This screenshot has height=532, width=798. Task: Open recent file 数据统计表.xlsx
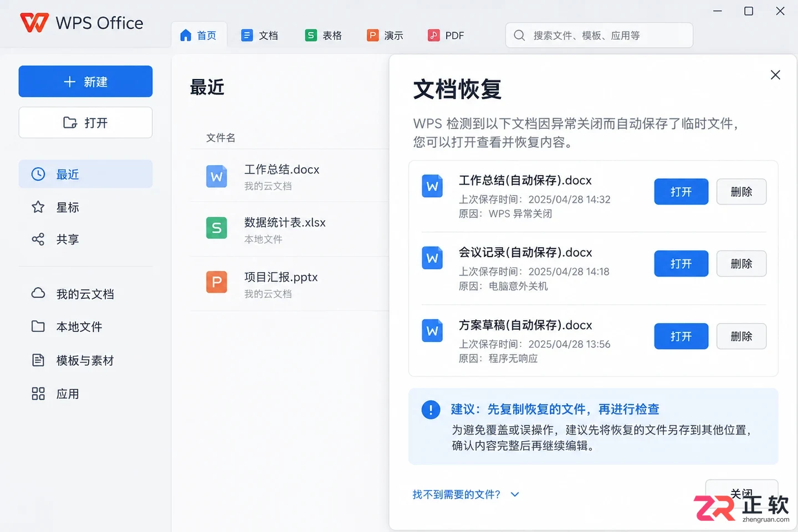tap(289, 229)
